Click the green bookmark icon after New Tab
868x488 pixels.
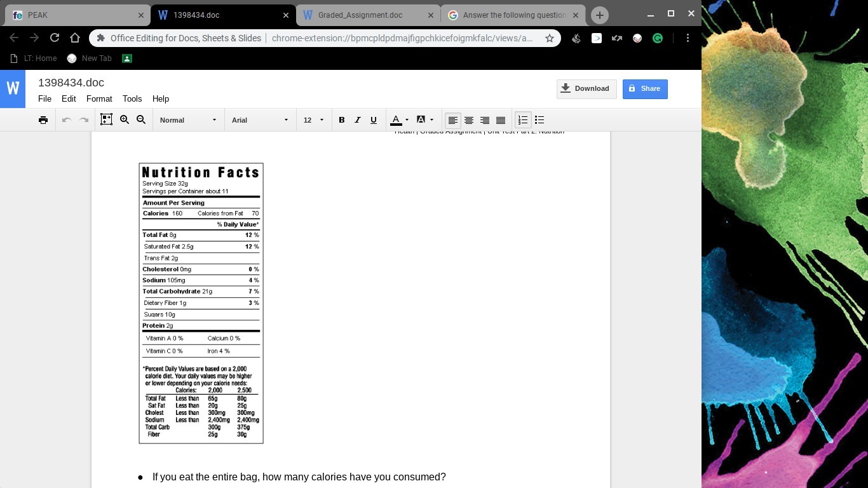[x=127, y=58]
